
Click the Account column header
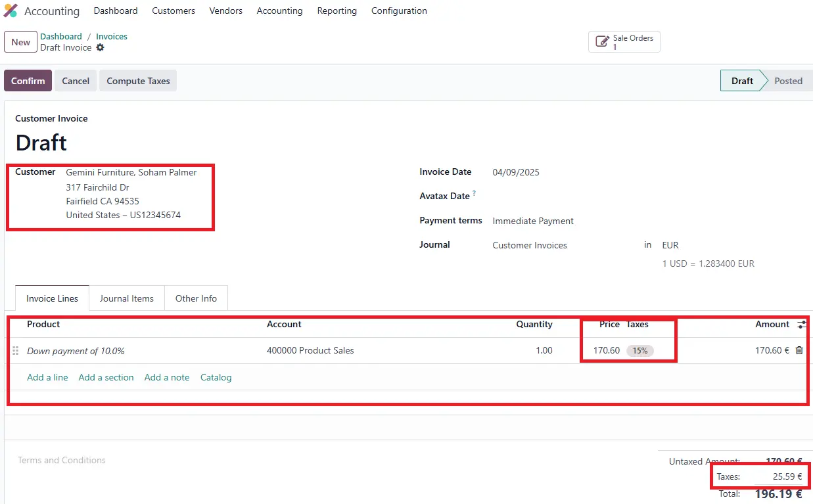(x=284, y=324)
